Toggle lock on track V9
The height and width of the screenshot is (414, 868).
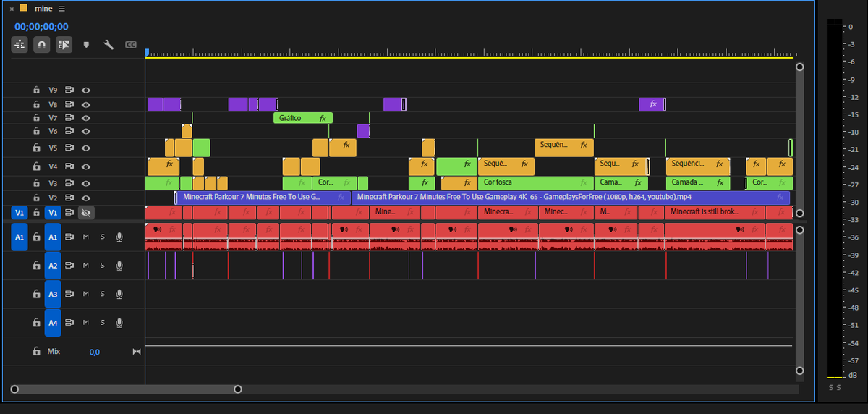coord(35,90)
